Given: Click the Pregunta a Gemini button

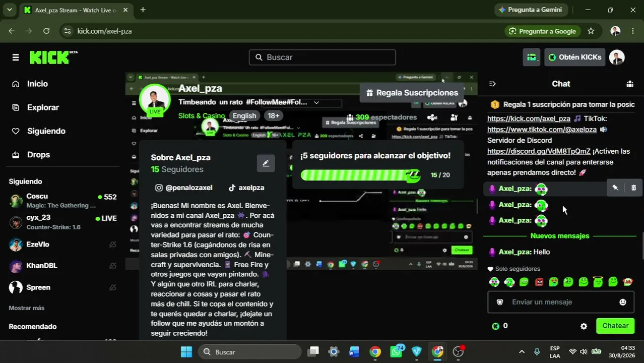Looking at the screenshot, I should (530, 10).
